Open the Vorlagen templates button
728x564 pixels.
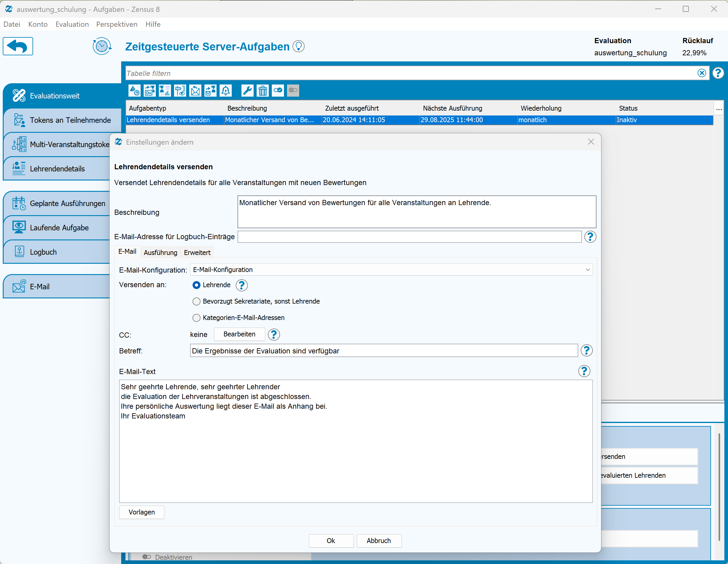[141, 512]
